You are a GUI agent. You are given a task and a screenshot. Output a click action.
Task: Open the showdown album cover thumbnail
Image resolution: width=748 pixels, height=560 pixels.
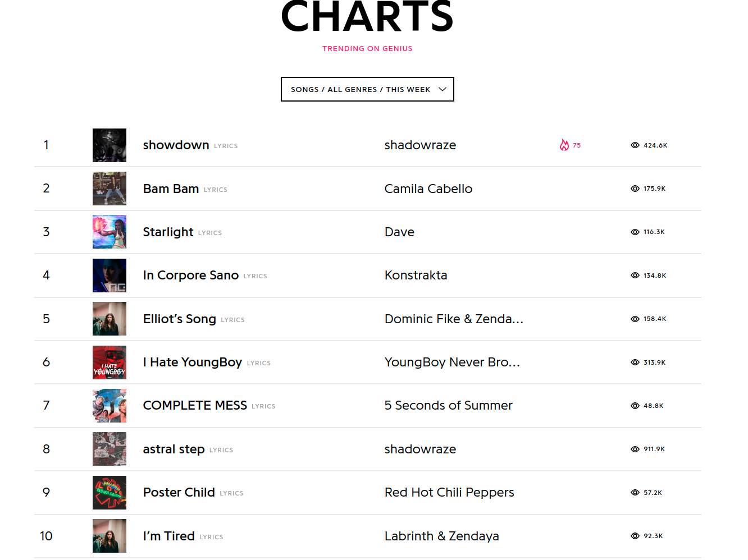tap(110, 145)
